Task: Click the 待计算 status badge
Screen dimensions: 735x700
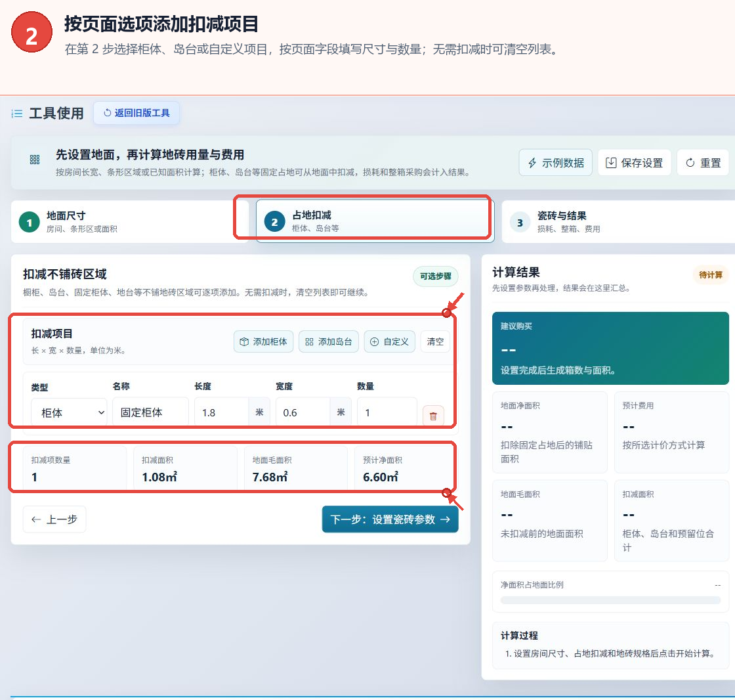Action: coord(711,275)
